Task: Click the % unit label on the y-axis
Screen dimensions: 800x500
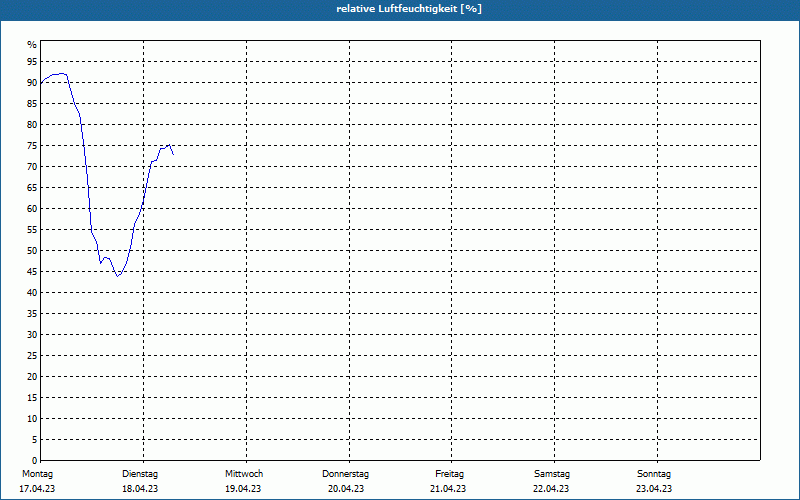Action: tap(32, 45)
